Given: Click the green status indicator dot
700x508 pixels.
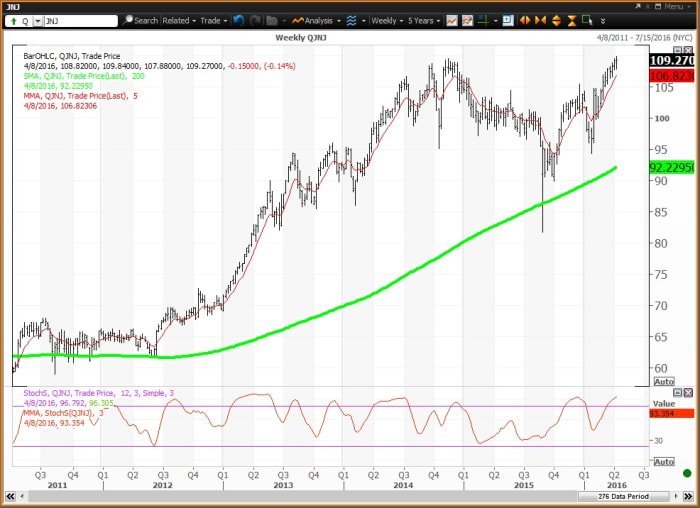Looking at the screenshot, I should point(687,472).
